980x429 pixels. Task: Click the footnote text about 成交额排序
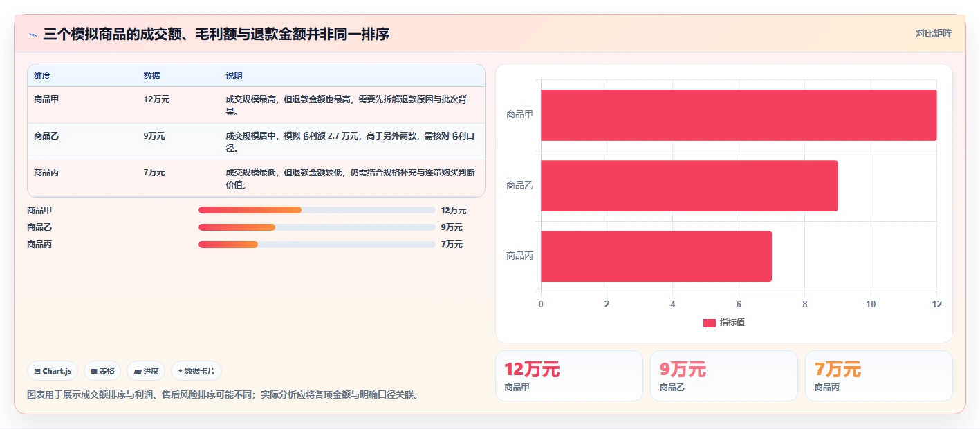[x=223, y=395]
